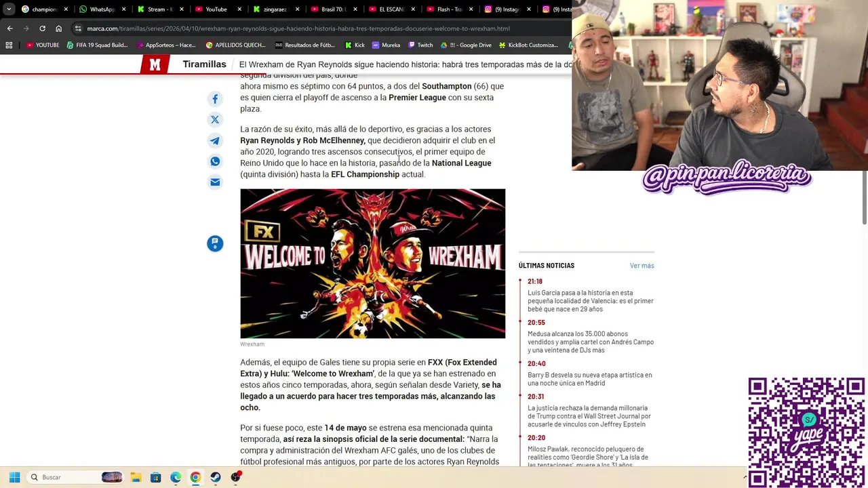Share article via Telegram icon

click(x=215, y=141)
